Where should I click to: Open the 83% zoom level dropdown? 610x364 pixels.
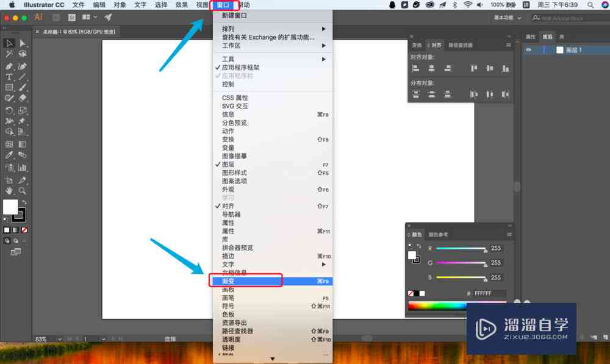coord(60,339)
